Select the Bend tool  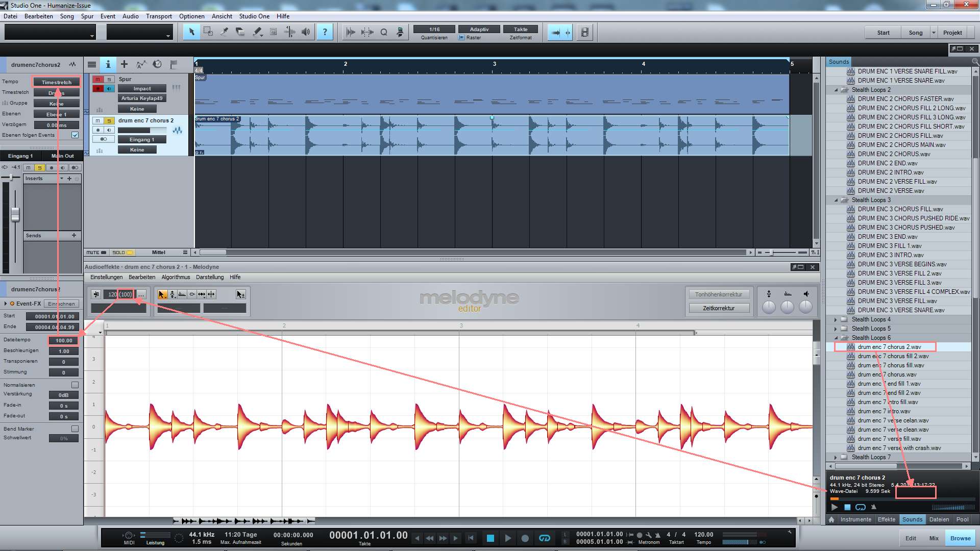coord(289,32)
